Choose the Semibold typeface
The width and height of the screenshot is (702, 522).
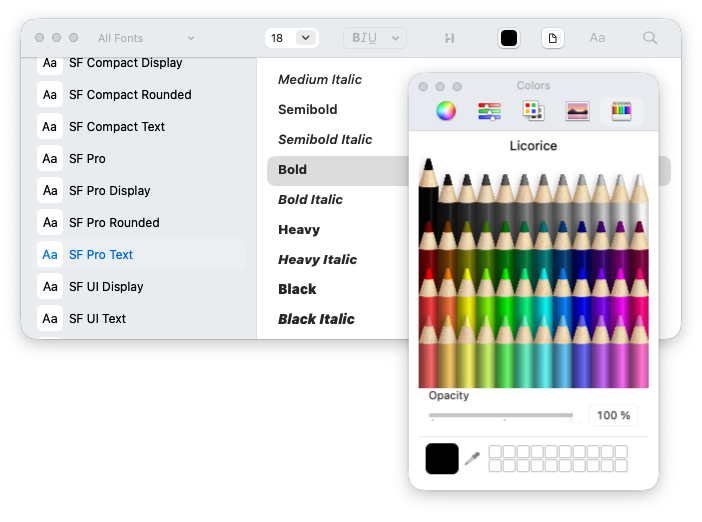(308, 109)
